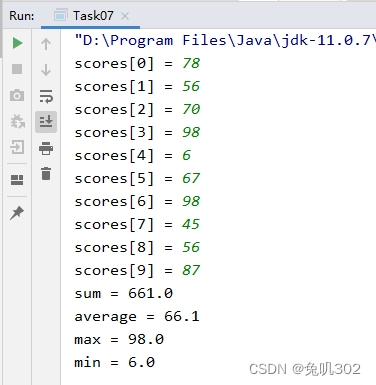Click the sum = 661.0 line
The width and height of the screenshot is (376, 385).
click(124, 293)
